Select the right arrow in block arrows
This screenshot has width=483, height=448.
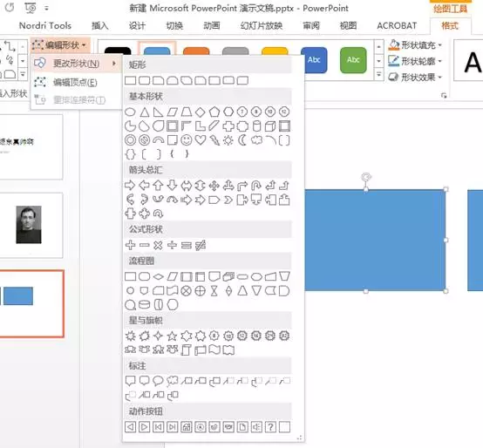[130, 186]
